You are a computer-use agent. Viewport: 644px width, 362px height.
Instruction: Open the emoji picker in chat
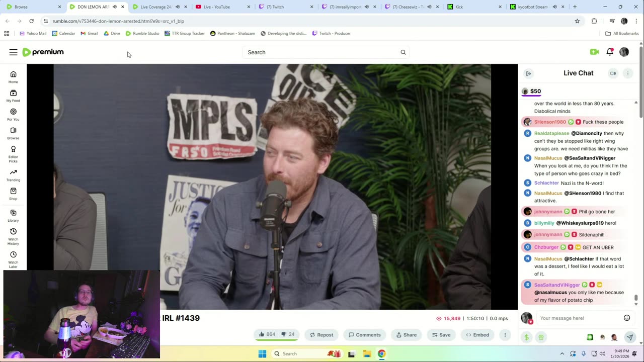point(627,318)
